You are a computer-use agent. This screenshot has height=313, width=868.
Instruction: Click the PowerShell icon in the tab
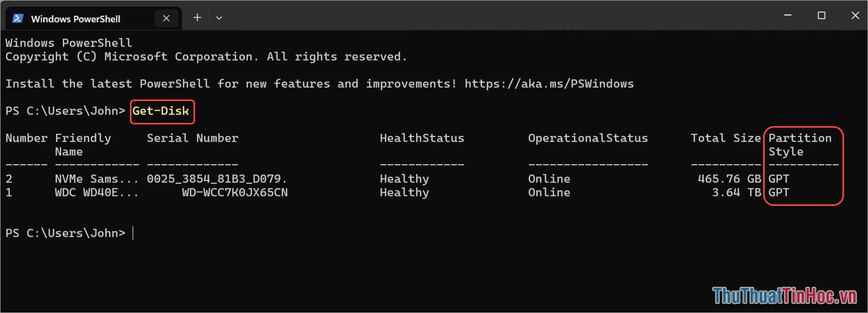(18, 18)
